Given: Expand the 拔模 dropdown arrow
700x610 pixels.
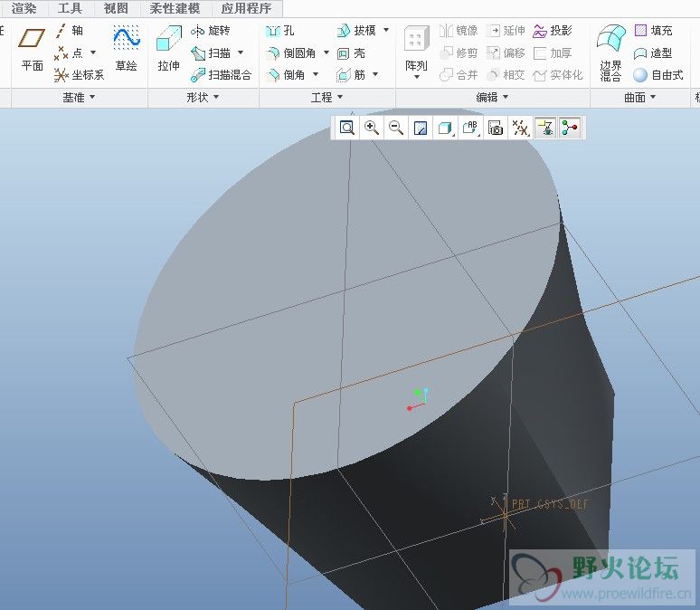Looking at the screenshot, I should tap(386, 30).
